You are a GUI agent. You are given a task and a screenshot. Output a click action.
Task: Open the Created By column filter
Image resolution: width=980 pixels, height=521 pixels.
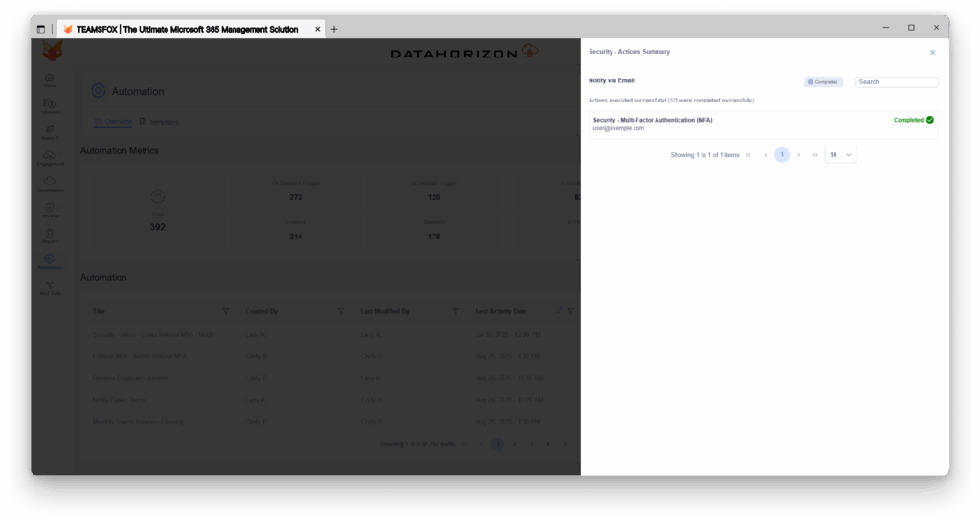point(341,311)
